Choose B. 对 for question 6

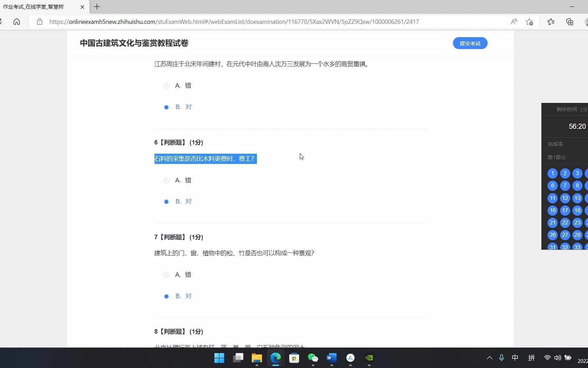pyautogui.click(x=166, y=202)
